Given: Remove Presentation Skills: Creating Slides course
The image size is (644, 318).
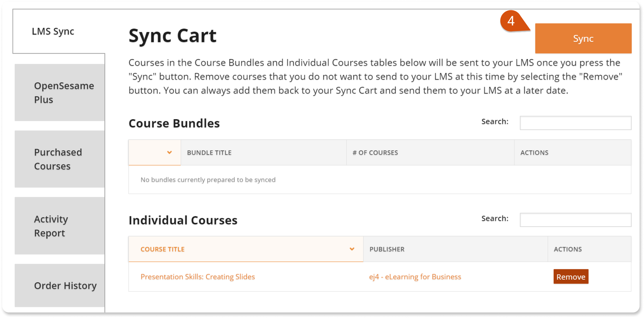Looking at the screenshot, I should [x=571, y=277].
